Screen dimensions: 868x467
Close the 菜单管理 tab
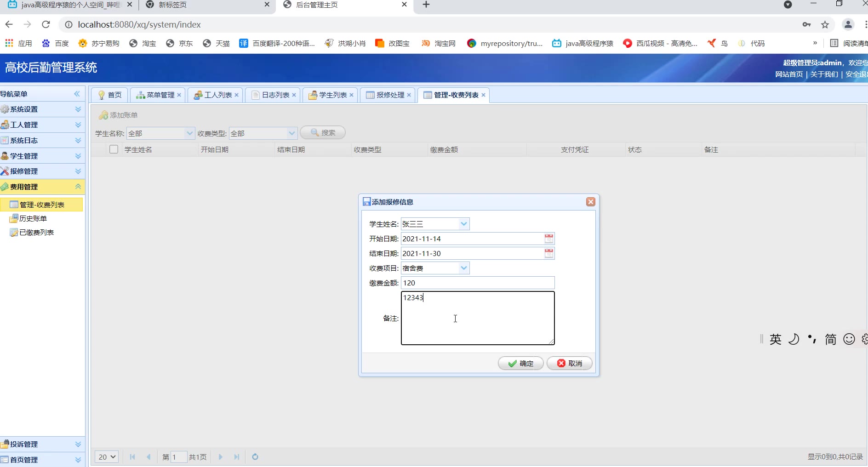179,95
